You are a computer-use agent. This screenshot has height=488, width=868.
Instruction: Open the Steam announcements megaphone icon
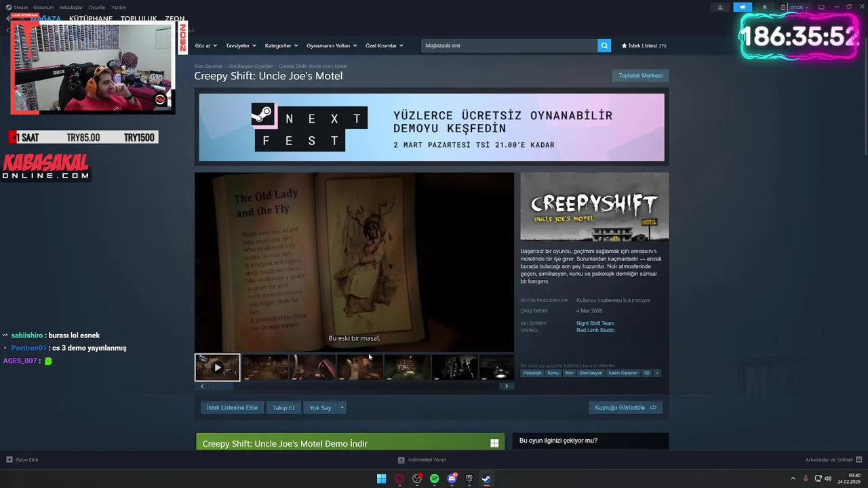click(743, 7)
